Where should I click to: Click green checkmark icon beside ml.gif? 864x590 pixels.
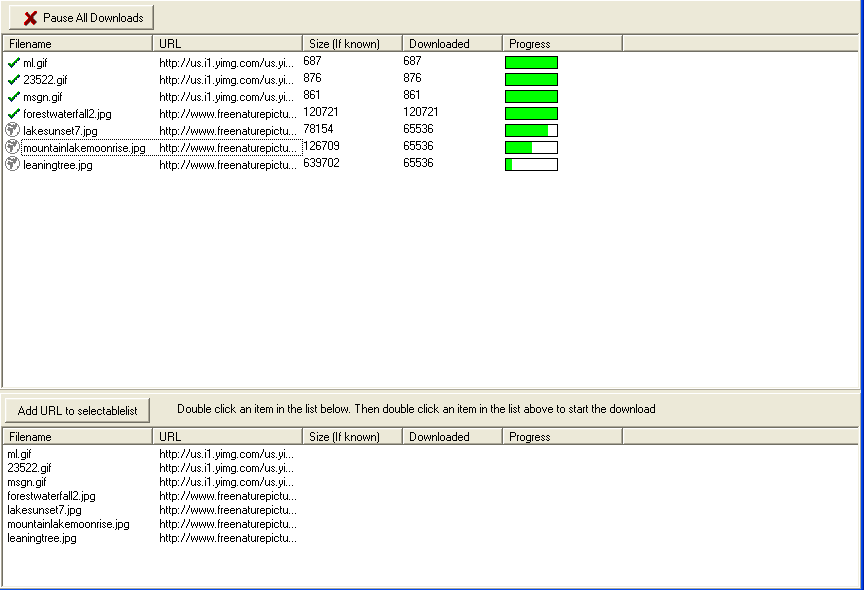(x=14, y=63)
